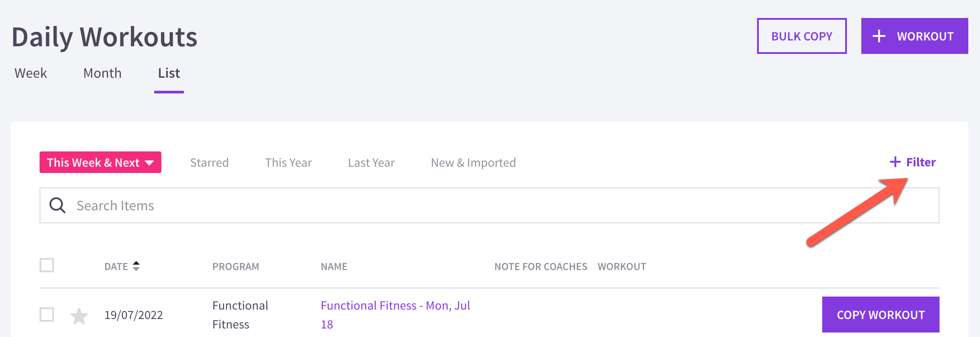Check the Functional Fitness row checkbox
The width and height of the screenshot is (980, 337).
[x=47, y=315]
